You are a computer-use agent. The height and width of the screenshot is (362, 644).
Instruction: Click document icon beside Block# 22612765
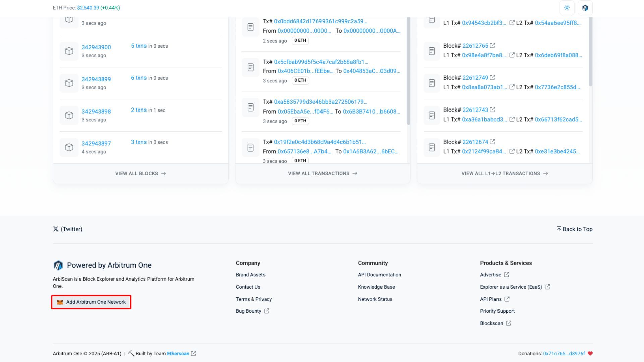[x=432, y=51]
